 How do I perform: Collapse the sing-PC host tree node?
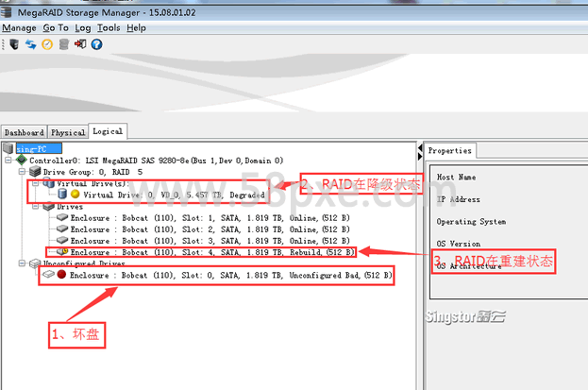click(8, 161)
